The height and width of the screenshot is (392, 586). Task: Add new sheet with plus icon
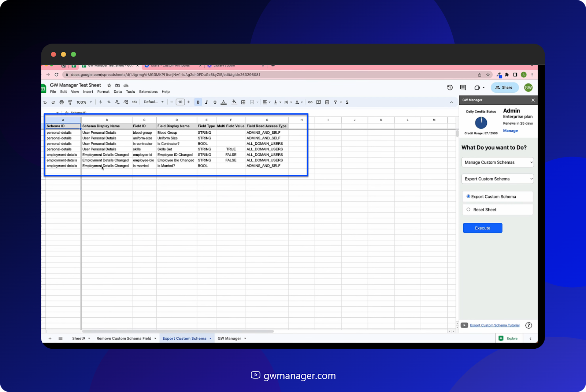[50, 339]
